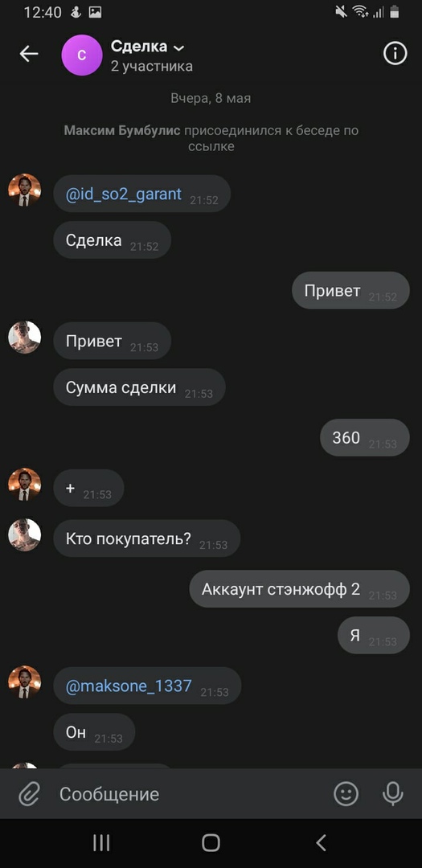Open the @id_so2_garant mention link
The image size is (422, 868).
click(124, 194)
